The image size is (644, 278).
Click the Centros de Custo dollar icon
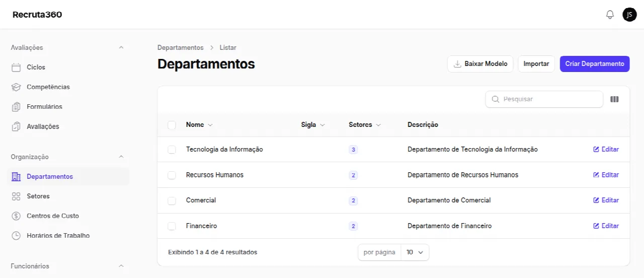click(16, 216)
